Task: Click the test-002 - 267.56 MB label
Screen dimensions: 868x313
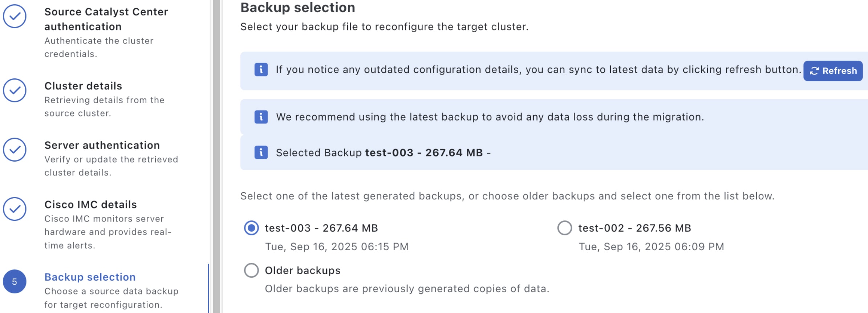Action: tap(634, 228)
